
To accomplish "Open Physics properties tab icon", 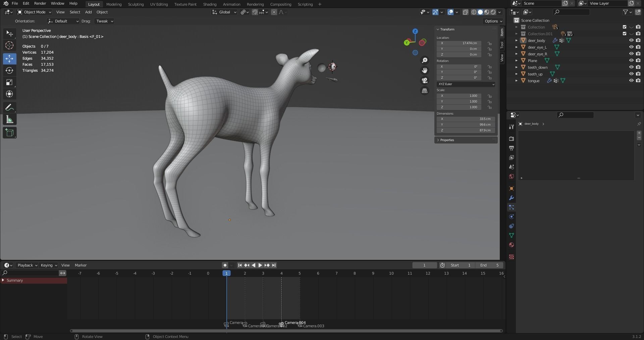I will [x=512, y=217].
